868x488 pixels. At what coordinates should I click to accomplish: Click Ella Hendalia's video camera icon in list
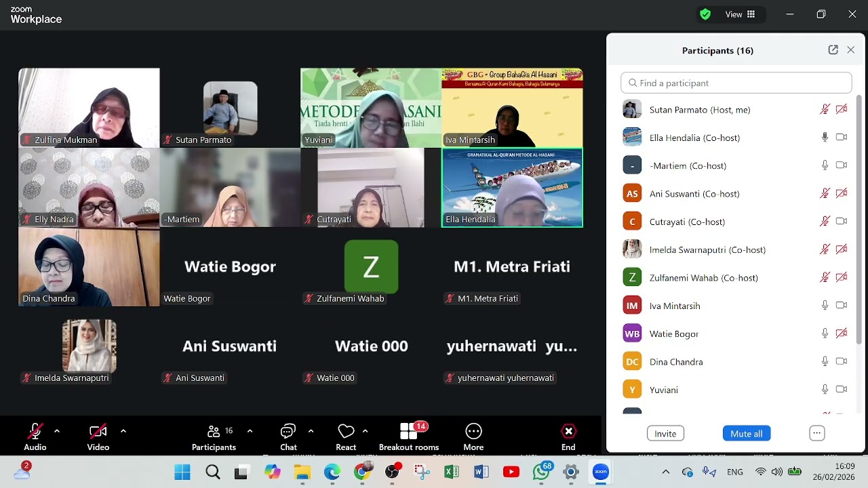click(842, 137)
